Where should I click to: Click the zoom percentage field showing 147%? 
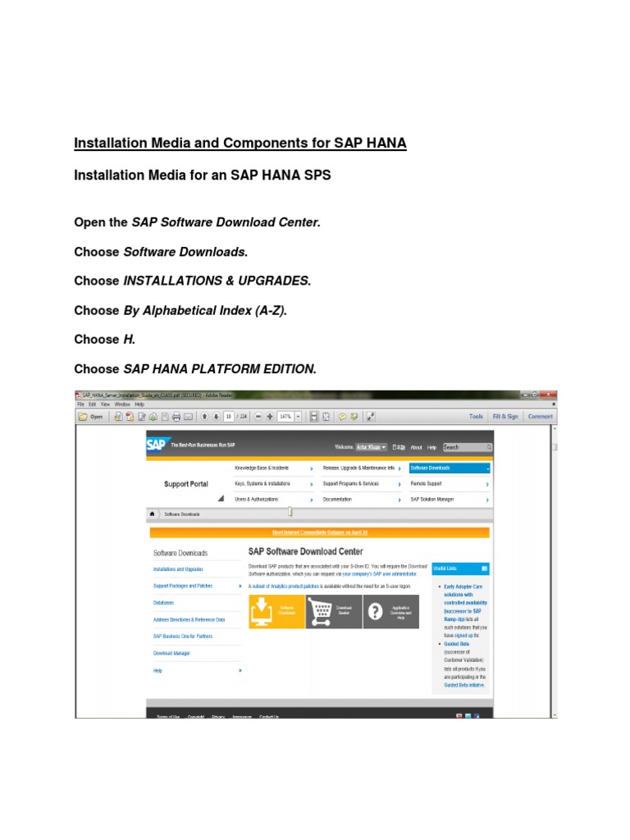285,416
